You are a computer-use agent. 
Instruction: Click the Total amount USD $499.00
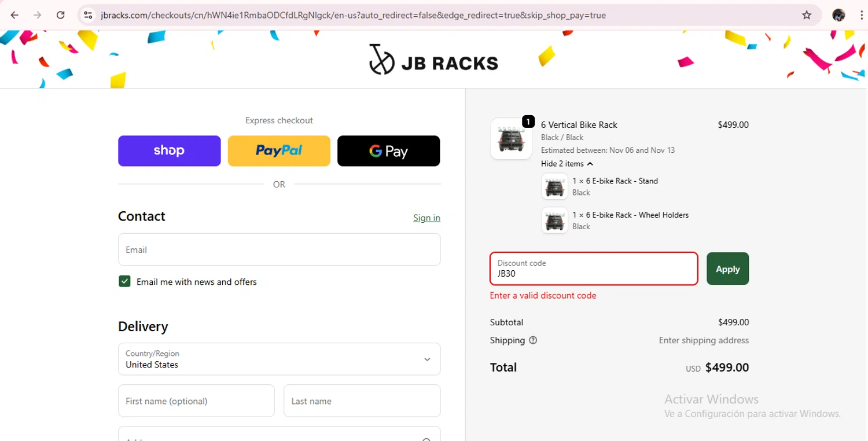pos(718,367)
